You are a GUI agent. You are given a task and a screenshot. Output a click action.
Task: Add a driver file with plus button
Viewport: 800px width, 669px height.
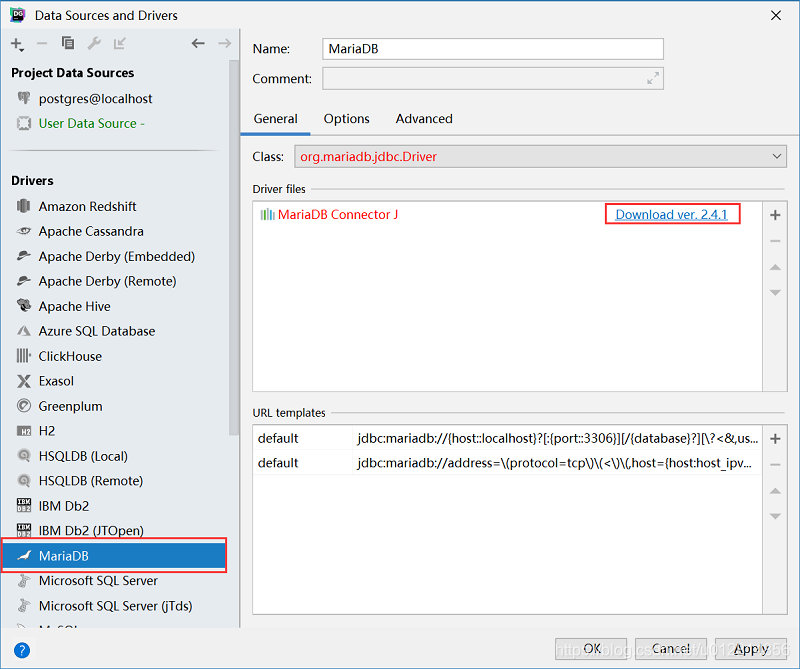click(775, 215)
